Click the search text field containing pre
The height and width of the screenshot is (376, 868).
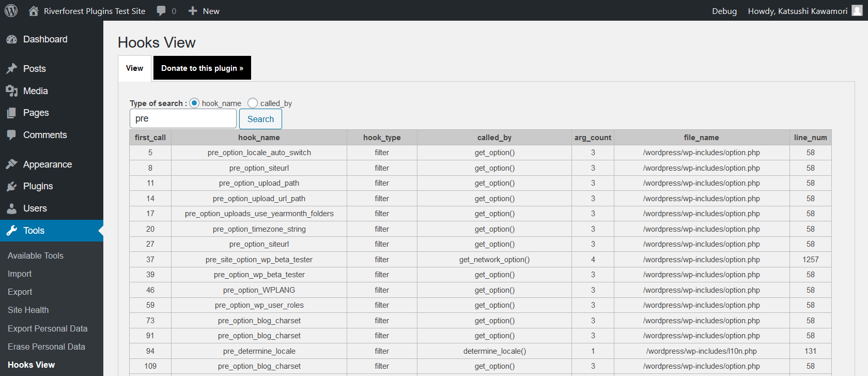point(183,118)
